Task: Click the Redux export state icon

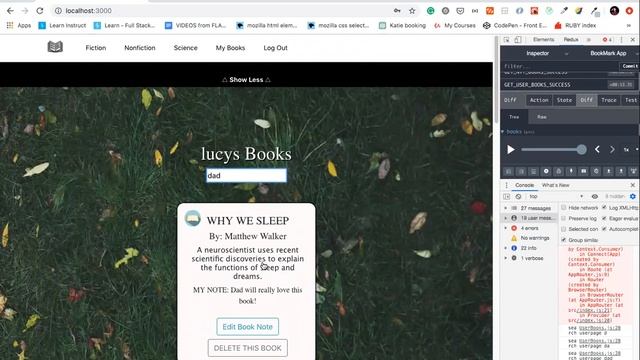Action: pos(621,171)
